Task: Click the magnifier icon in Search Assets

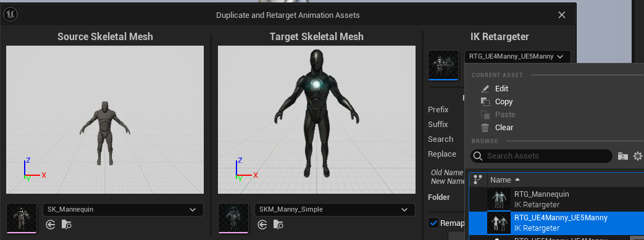Action: (477, 156)
